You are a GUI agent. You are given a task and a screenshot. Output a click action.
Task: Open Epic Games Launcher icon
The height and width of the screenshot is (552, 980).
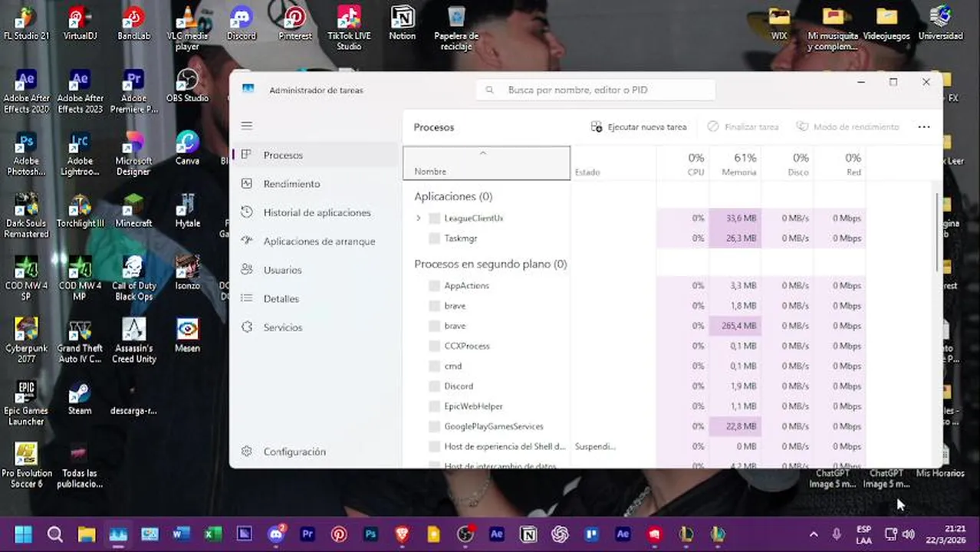[26, 404]
